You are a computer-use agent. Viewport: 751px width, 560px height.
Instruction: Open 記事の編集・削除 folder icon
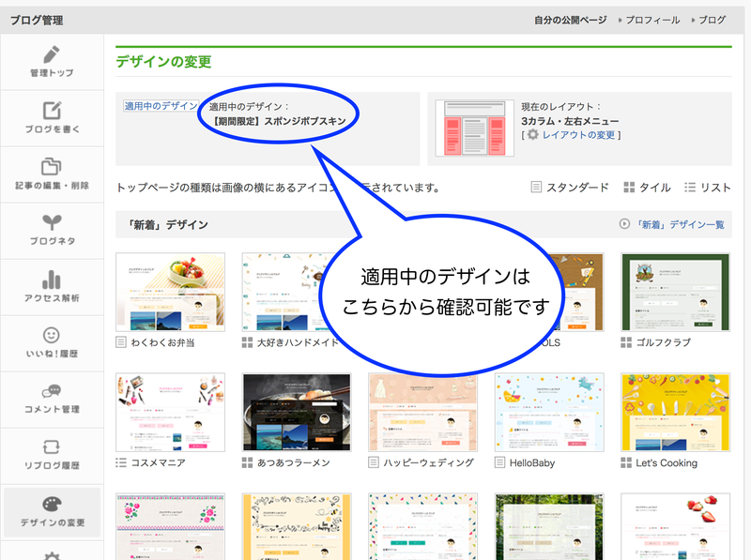coord(52,166)
